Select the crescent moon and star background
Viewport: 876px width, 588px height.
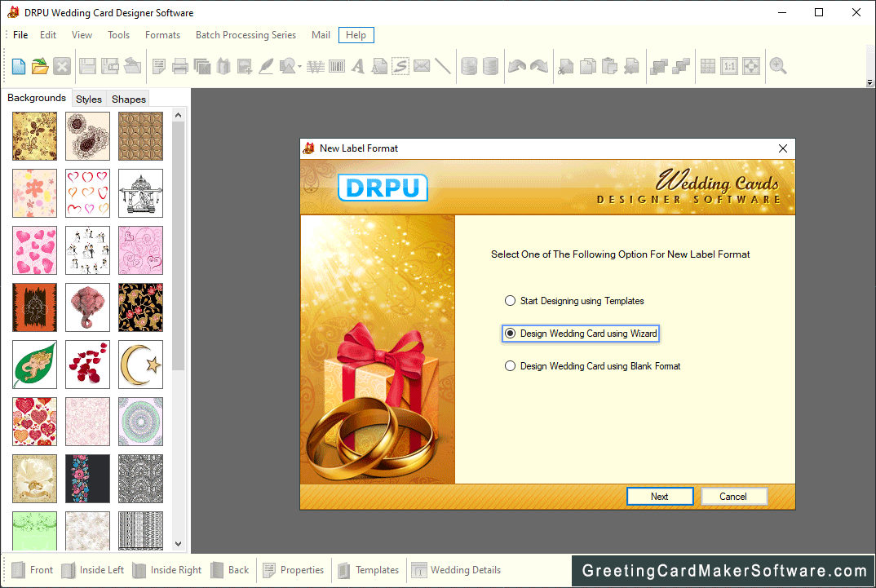click(141, 365)
